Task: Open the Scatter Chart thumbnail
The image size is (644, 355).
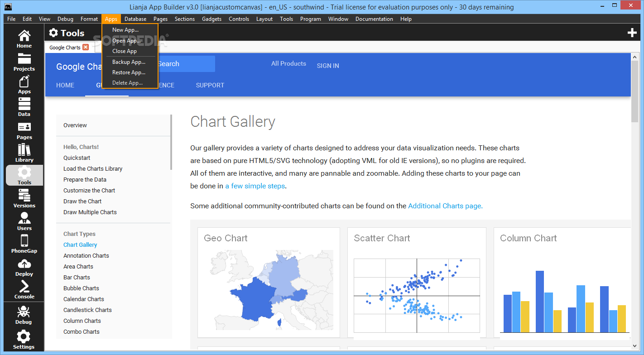Action: [x=417, y=283]
